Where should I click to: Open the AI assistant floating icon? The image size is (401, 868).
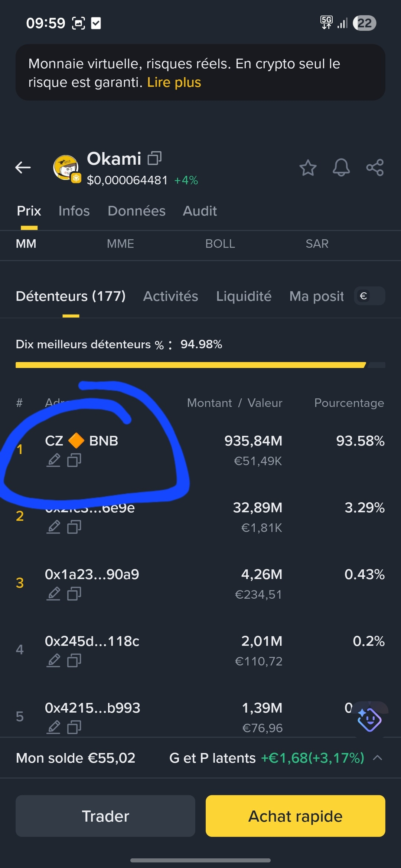pos(369,720)
